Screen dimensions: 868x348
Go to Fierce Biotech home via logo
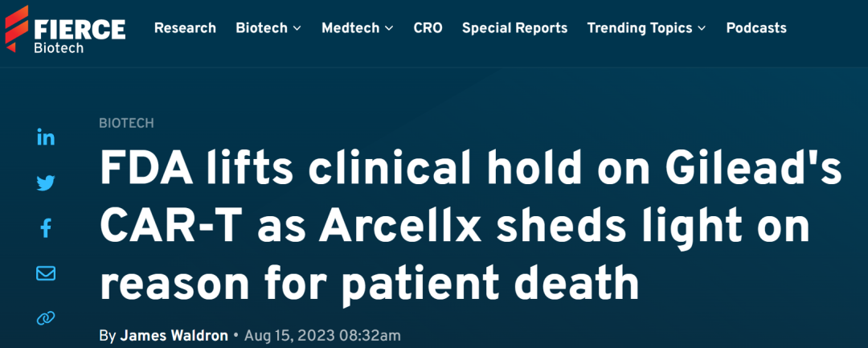coord(65,29)
